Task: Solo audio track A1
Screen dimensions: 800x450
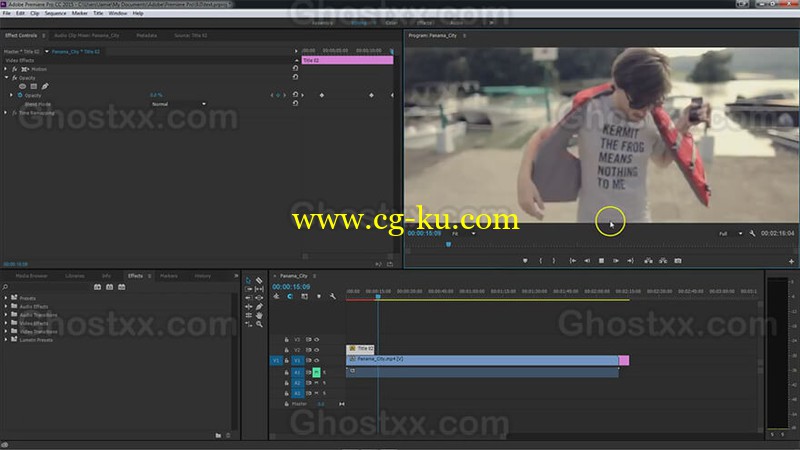Action: [324, 372]
